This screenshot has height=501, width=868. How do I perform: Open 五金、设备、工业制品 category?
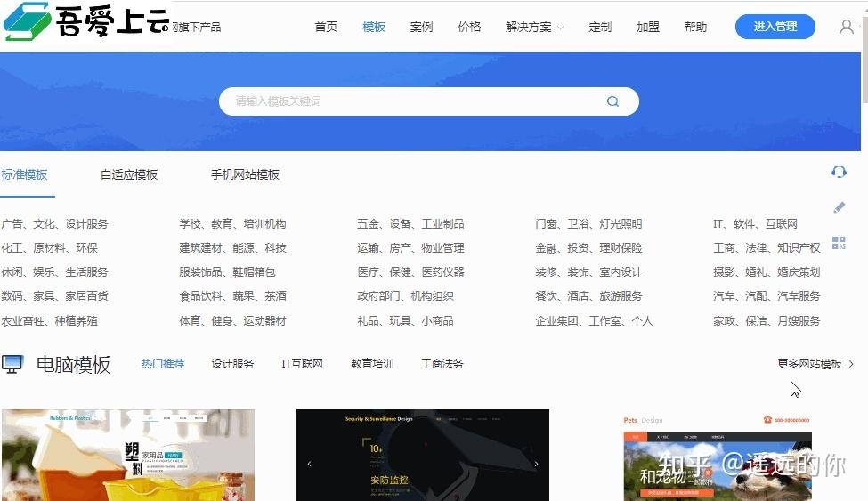pos(410,224)
